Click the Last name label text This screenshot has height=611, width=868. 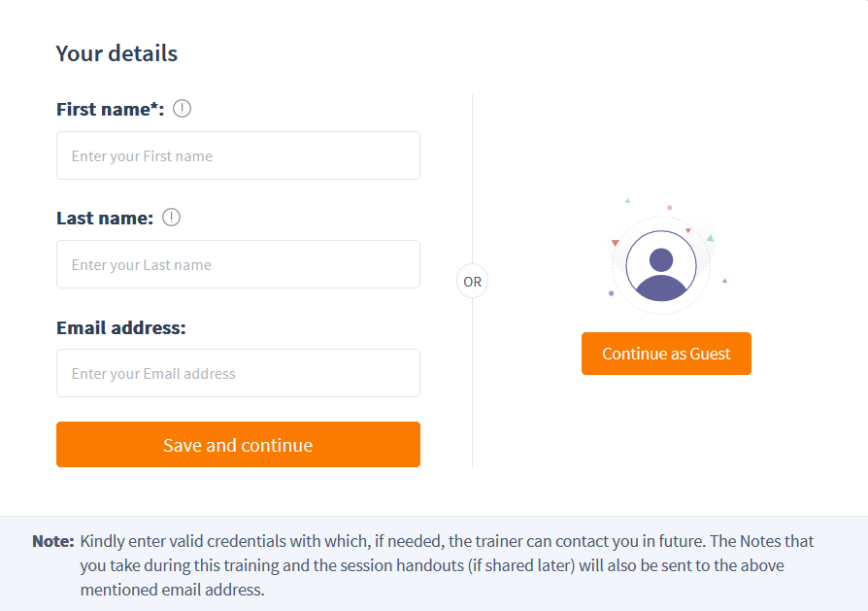point(105,218)
